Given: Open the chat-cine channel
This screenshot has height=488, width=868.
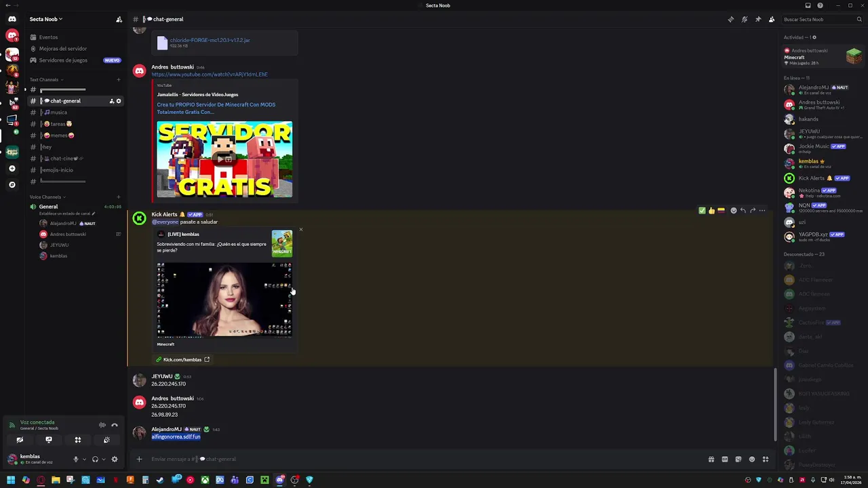Looking at the screenshot, I should click(x=75, y=159).
